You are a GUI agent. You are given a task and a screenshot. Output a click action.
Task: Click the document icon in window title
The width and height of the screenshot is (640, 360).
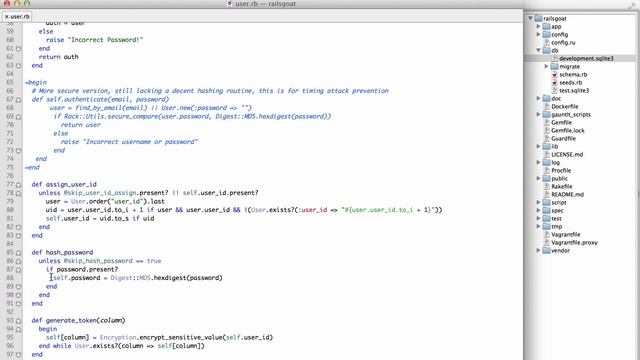point(229,4)
